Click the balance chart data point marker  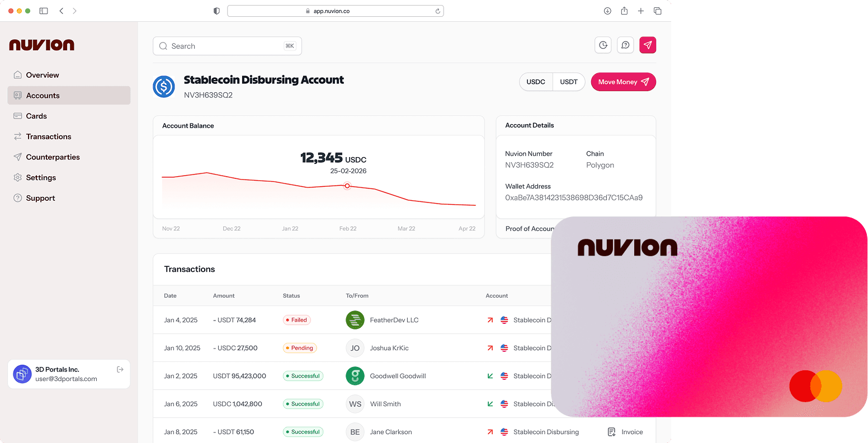click(347, 186)
